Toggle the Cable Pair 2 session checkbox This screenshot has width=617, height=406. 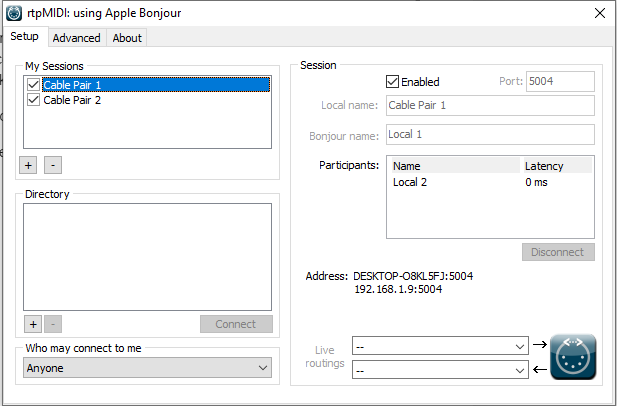point(33,100)
